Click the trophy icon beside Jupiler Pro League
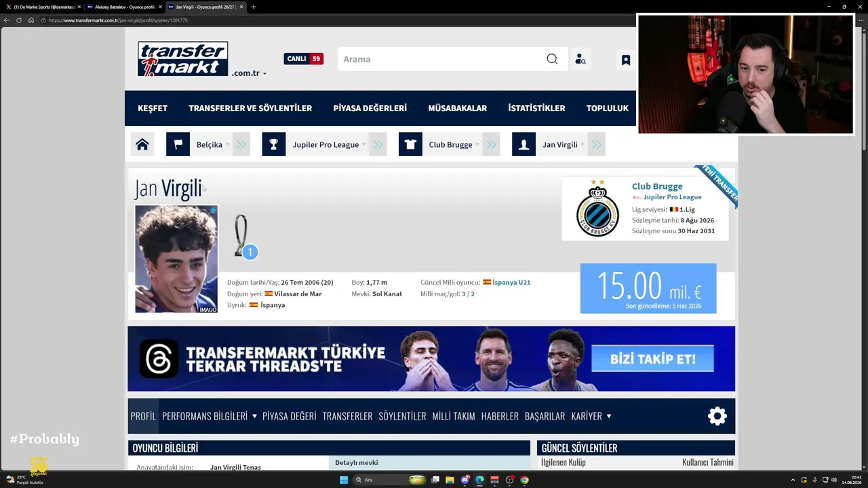868x488 pixels. 274,144
